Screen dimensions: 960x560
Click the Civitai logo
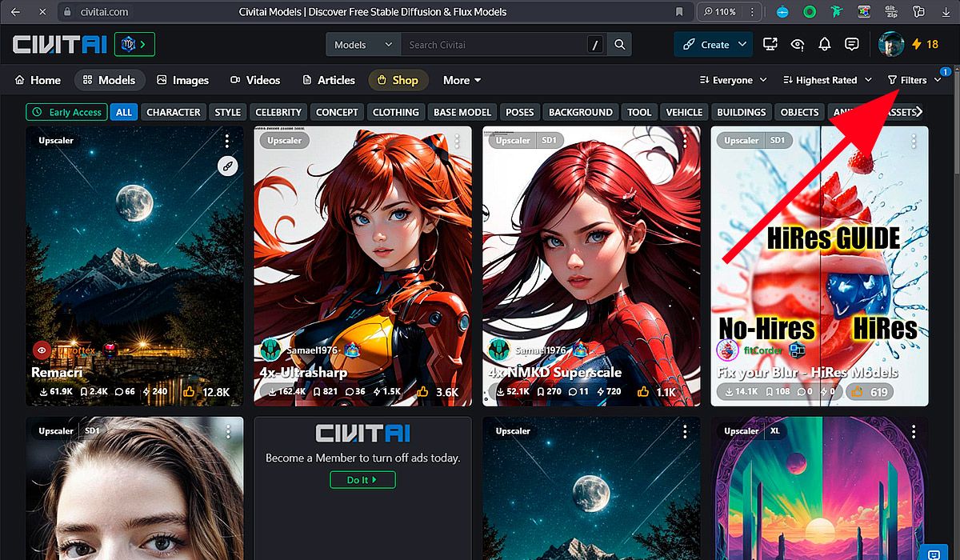point(59,45)
